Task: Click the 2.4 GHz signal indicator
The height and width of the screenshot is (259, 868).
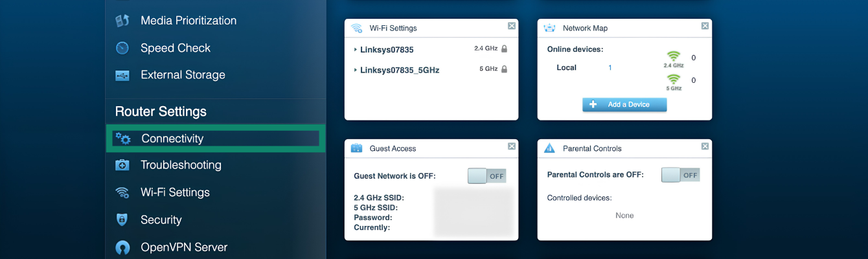Action: click(x=674, y=60)
